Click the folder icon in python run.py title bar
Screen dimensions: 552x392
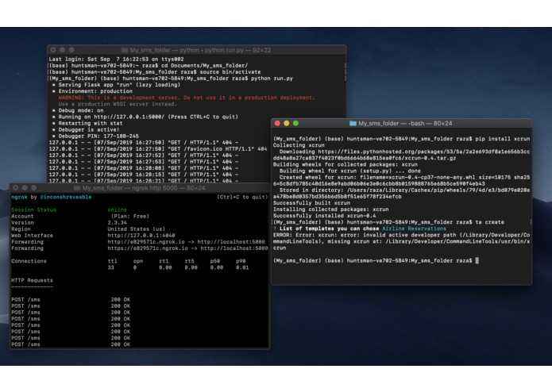tap(124, 50)
